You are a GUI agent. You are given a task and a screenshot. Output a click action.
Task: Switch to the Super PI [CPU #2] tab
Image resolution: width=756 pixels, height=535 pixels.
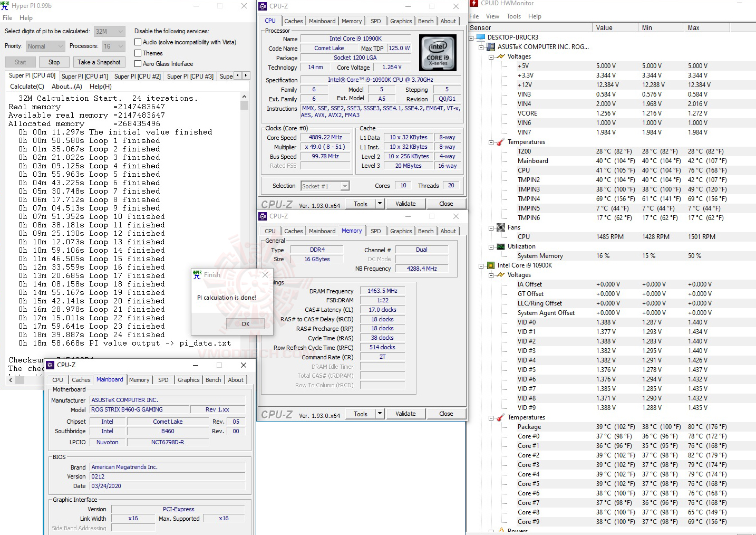coord(138,77)
